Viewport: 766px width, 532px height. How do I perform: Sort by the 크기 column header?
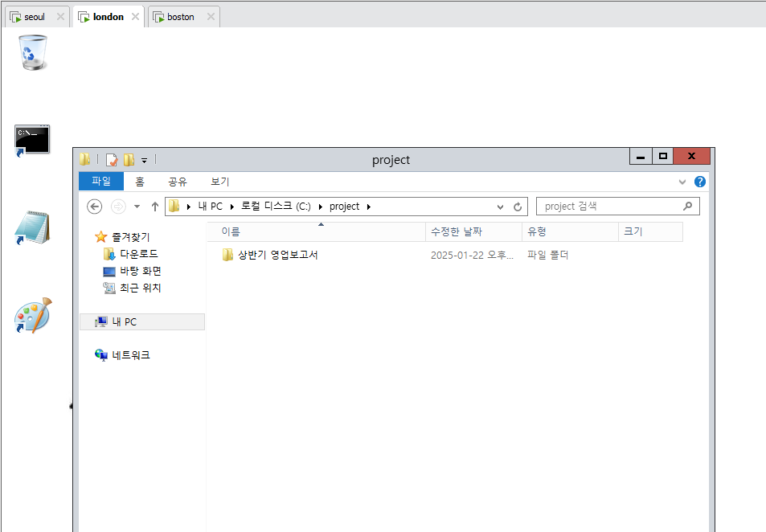pos(651,232)
